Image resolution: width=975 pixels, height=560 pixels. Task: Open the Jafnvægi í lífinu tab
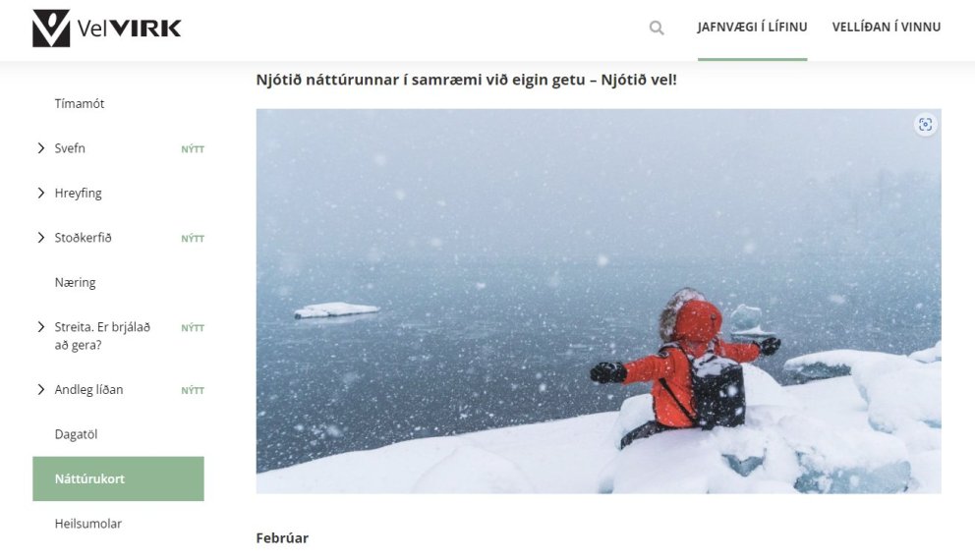(x=752, y=28)
